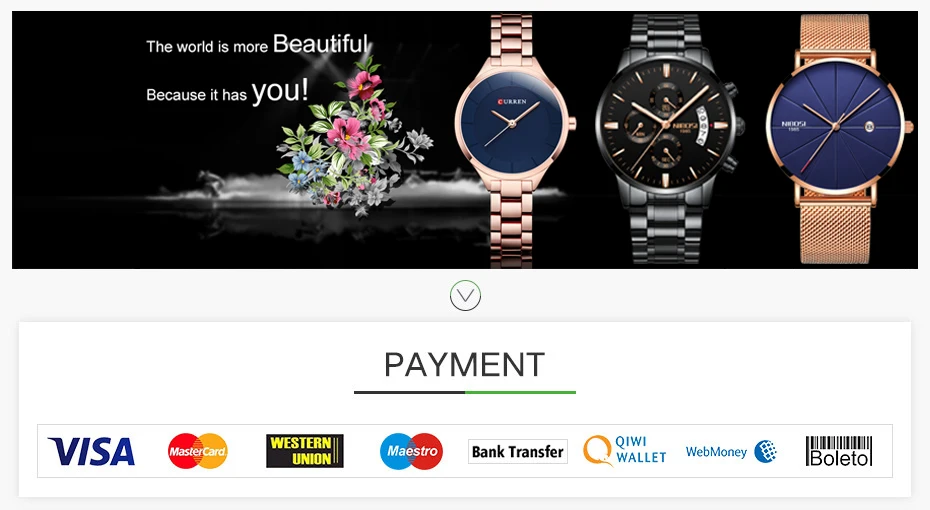Click the Visa payment logo
This screenshot has width=930, height=510.
tap(91, 451)
